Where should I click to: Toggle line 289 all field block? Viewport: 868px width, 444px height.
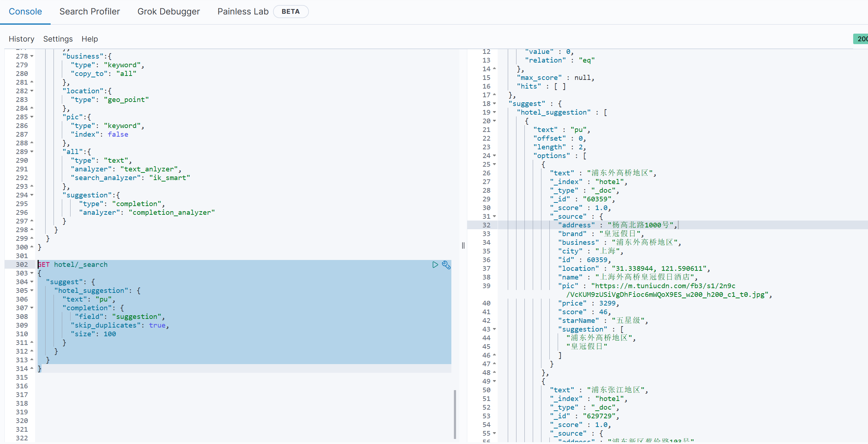tap(33, 151)
